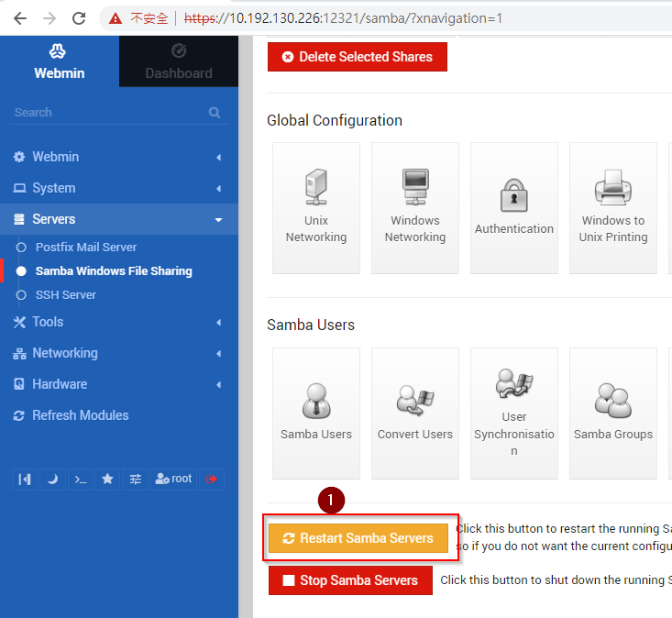
Task: Collapse the Servers menu category
Action: 119,219
